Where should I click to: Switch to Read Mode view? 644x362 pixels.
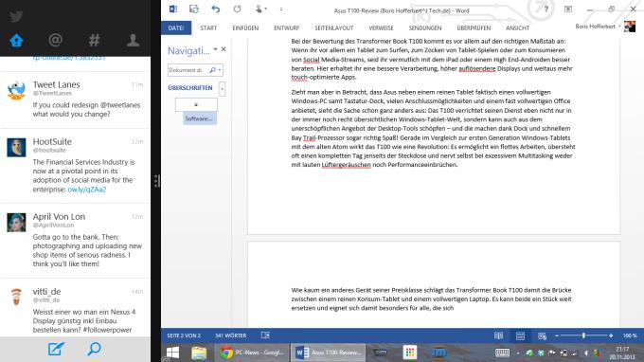pyautogui.click(x=498, y=335)
